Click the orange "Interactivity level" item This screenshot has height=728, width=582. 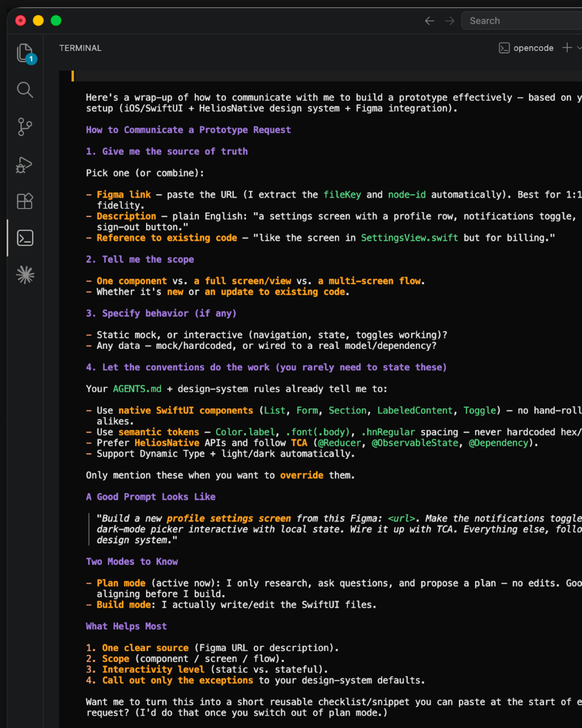[x=154, y=670]
